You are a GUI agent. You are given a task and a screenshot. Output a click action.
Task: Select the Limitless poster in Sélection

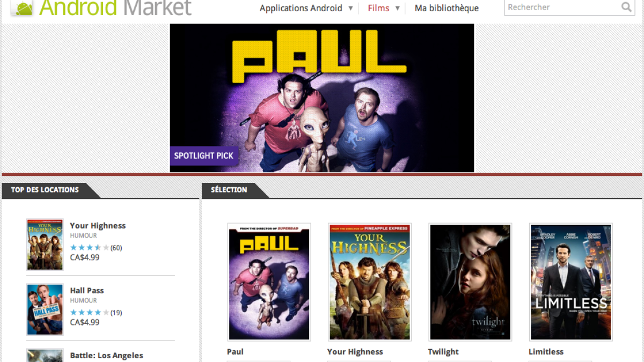coord(571,282)
